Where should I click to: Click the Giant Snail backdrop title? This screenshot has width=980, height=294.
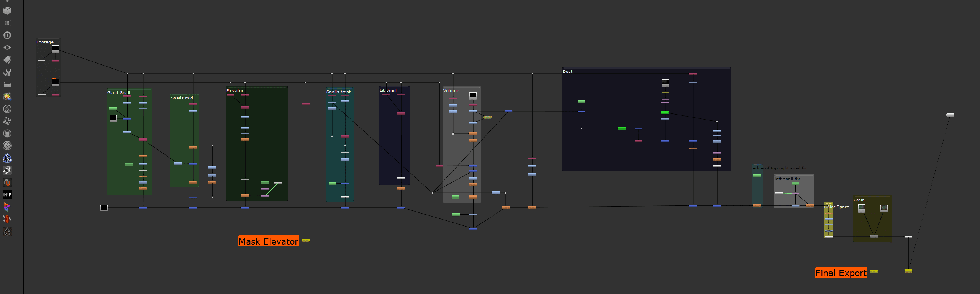point(118,93)
